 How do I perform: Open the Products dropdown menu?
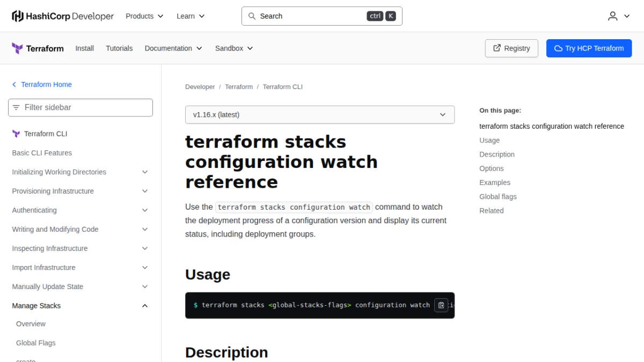144,16
